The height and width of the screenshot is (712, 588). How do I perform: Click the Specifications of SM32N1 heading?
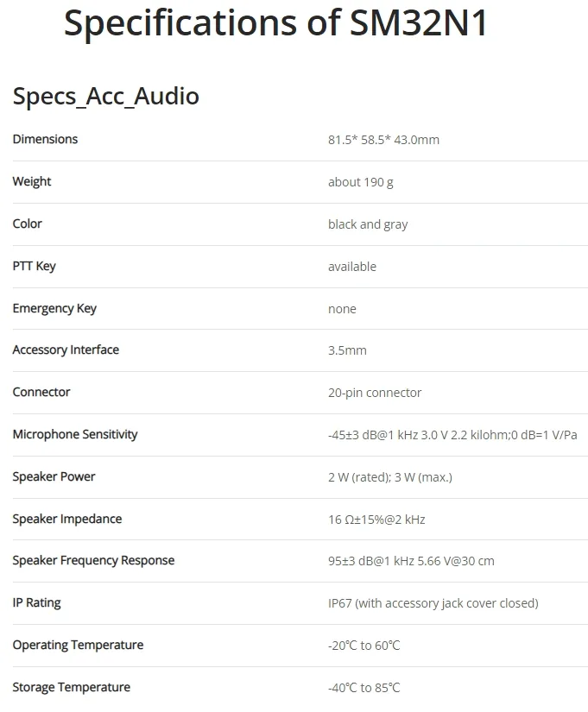pyautogui.click(x=275, y=23)
